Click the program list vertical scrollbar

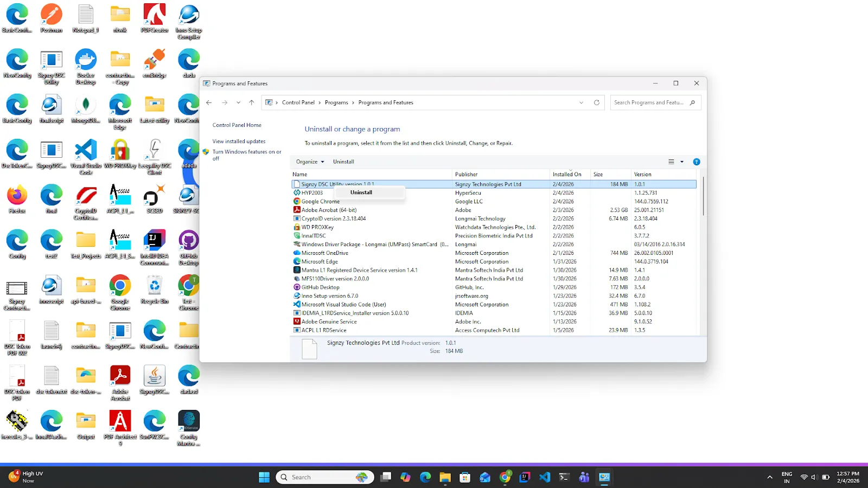tap(703, 196)
